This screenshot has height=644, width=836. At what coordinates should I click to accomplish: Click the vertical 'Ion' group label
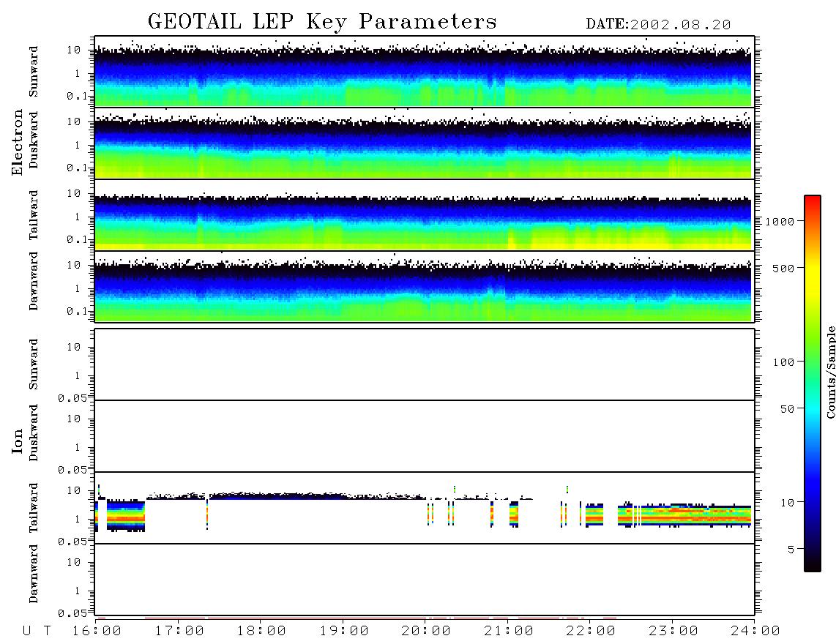(x=18, y=441)
